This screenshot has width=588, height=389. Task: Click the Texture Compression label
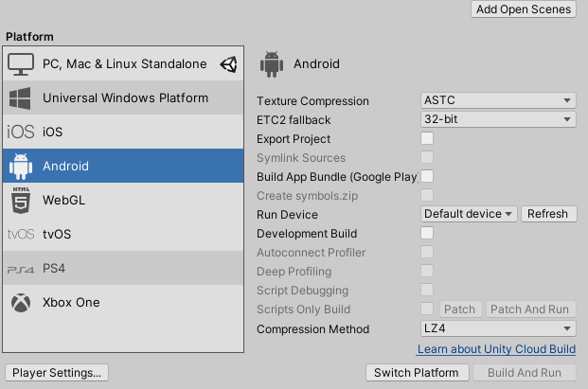[312, 101]
